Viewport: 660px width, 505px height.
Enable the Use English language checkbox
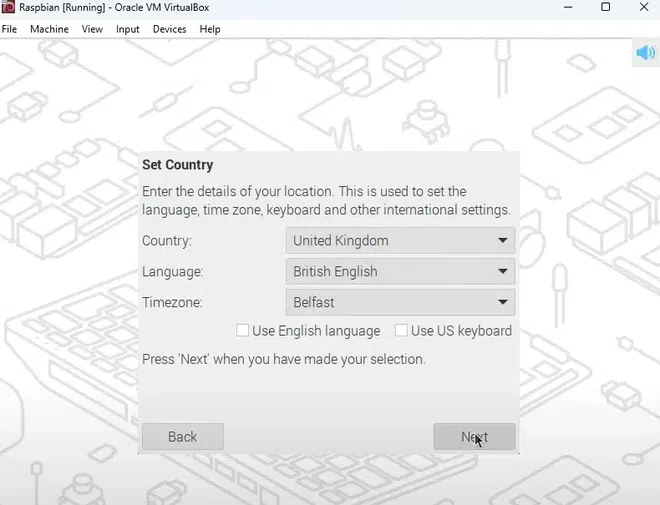242,330
